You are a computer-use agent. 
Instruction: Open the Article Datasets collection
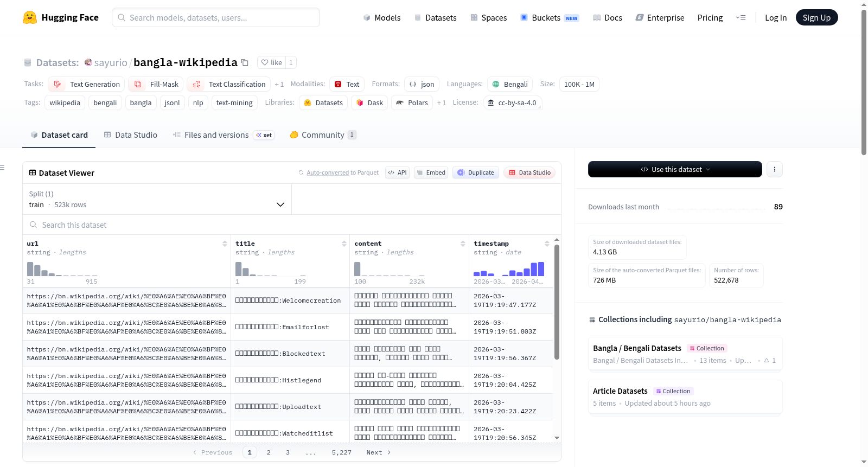685,396
